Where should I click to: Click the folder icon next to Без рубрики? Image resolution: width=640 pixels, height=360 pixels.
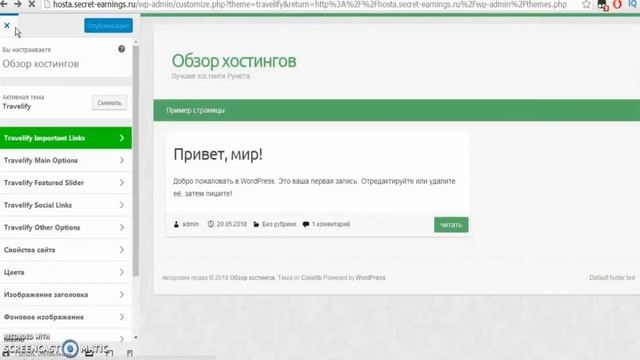[256, 224]
